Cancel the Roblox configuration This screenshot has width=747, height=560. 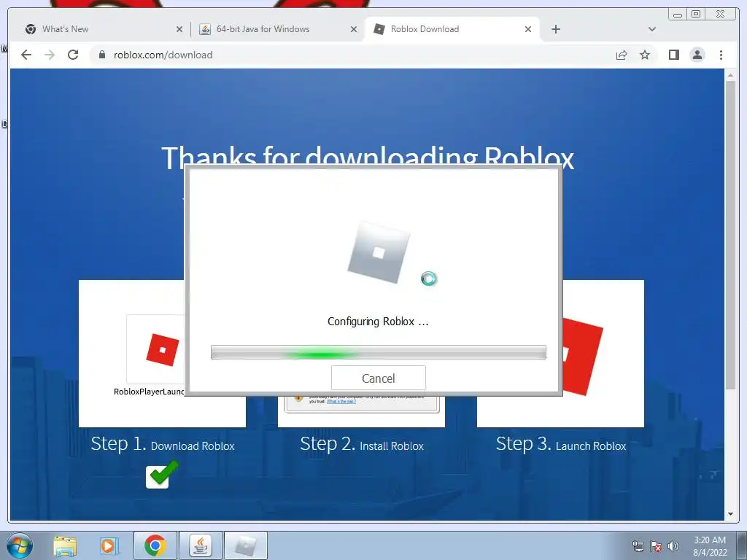[x=379, y=378]
